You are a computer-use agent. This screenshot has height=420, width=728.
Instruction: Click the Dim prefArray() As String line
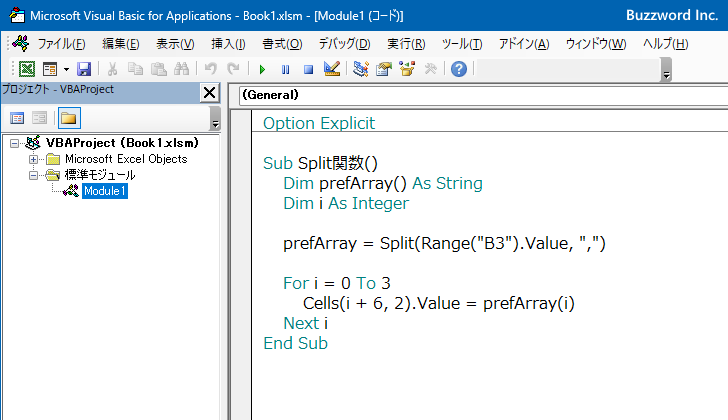tap(383, 183)
